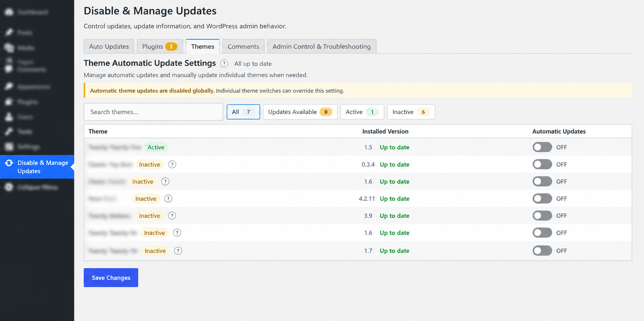Screen dimensions: 644x321
Task: Click the 'Inactive' badge in the version 1.7 row
Action: coord(155,251)
